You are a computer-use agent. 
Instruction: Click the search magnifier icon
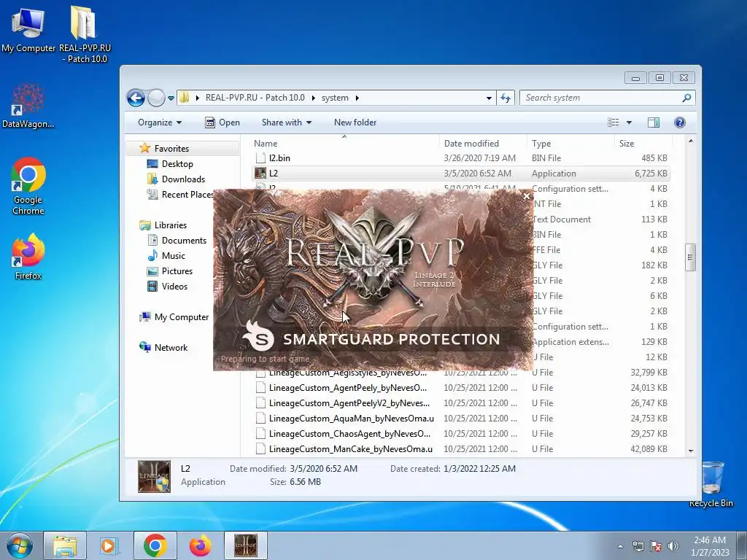pos(686,98)
